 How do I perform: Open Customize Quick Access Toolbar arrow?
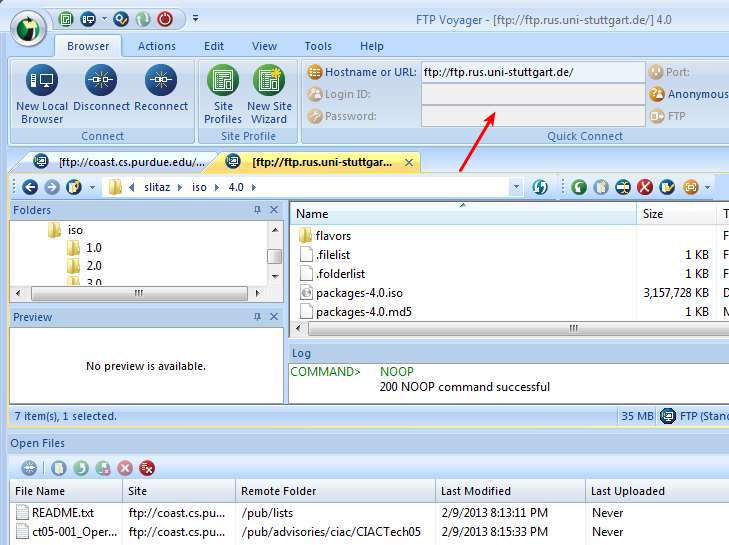(195, 19)
